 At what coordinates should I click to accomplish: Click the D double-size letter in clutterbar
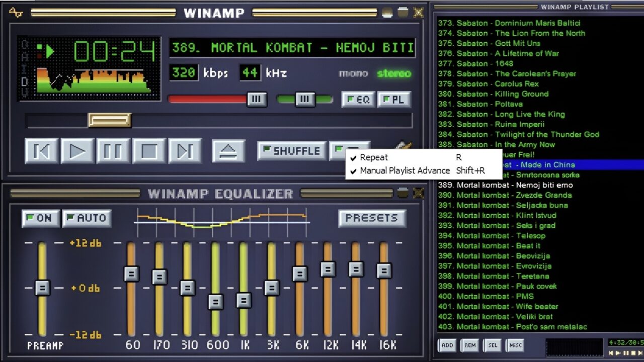pos(24,82)
